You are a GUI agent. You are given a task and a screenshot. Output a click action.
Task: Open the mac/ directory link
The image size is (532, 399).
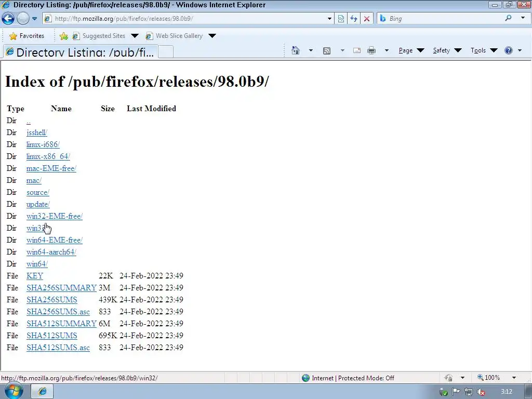[34, 180]
